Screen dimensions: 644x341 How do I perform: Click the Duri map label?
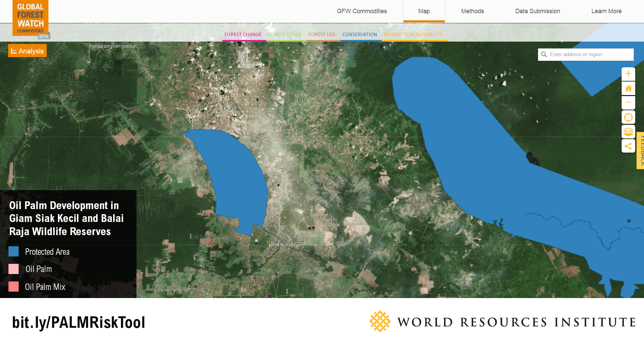(x=229, y=109)
